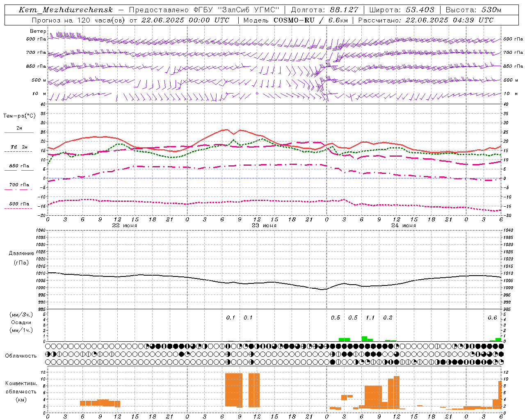Viewport: 525px width, 420px height.
Task: Click the 500 гПа entry in temperature legend
Action: tap(19, 203)
